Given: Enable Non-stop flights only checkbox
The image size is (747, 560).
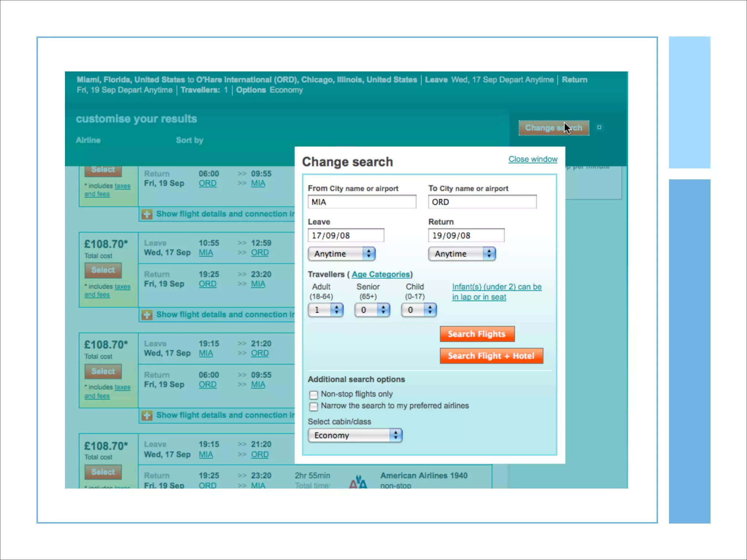Looking at the screenshot, I should click(x=314, y=395).
